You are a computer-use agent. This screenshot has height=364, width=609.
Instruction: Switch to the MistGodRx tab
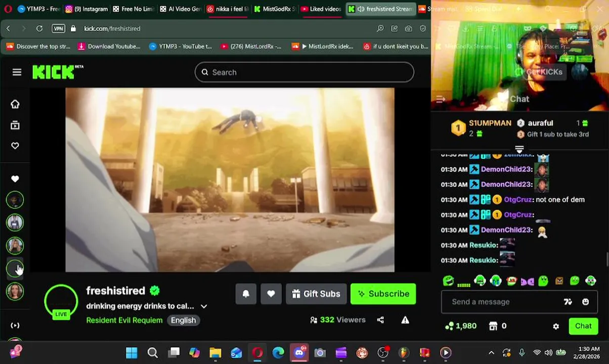[274, 9]
